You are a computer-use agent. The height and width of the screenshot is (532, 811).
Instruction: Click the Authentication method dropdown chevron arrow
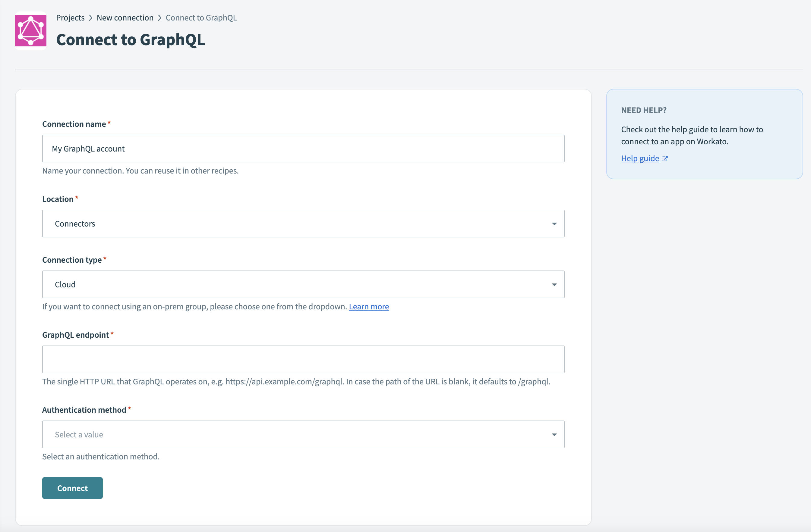coord(554,434)
